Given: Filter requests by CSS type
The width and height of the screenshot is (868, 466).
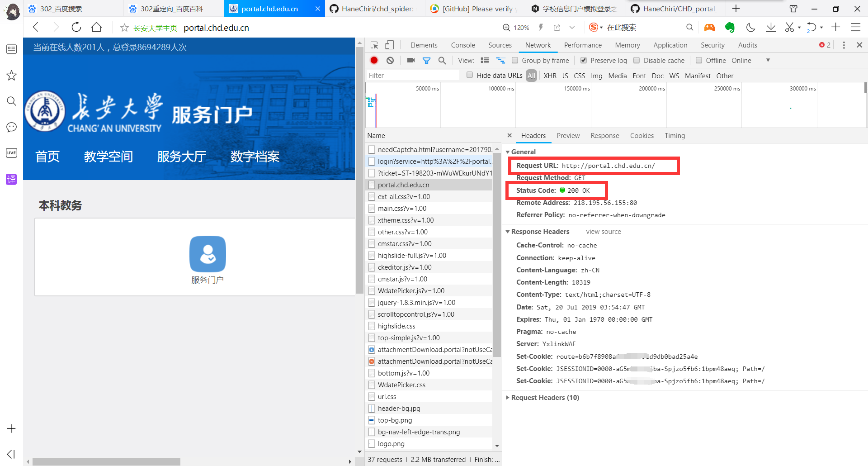Looking at the screenshot, I should [x=580, y=76].
